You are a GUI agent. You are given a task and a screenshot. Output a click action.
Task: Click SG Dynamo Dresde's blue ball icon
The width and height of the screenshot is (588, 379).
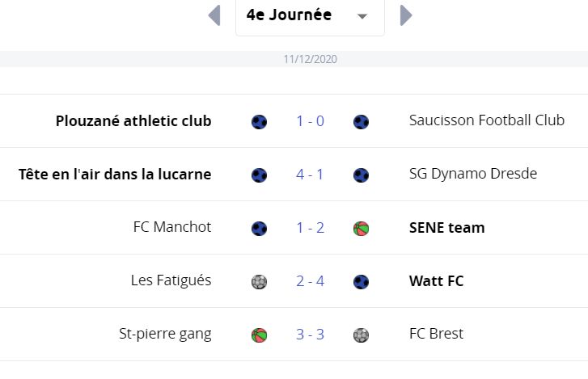(x=361, y=175)
